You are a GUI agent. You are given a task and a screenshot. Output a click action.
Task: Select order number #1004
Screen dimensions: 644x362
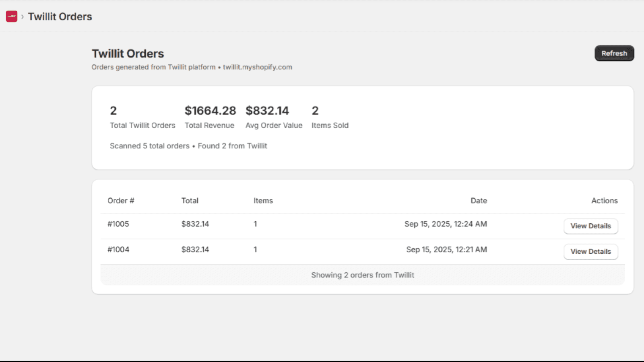pyautogui.click(x=118, y=250)
